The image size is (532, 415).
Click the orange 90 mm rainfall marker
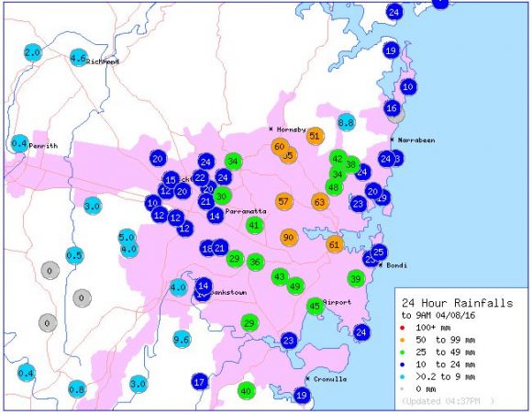289,237
